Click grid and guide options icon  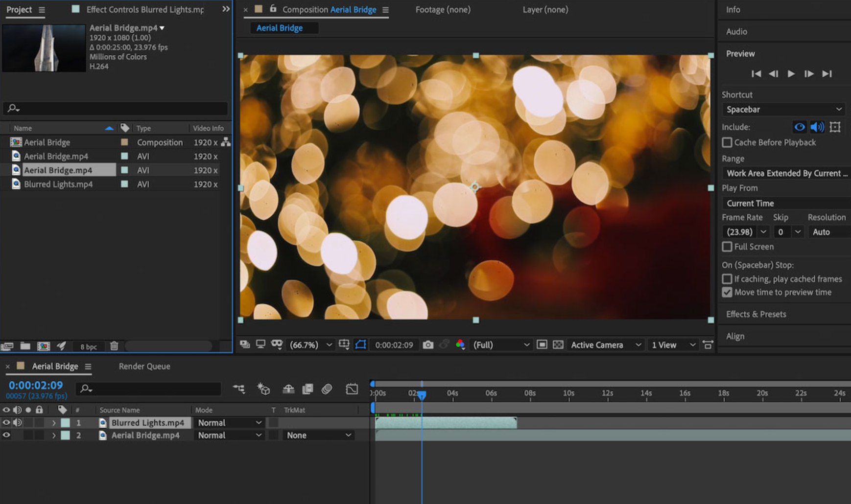344,344
